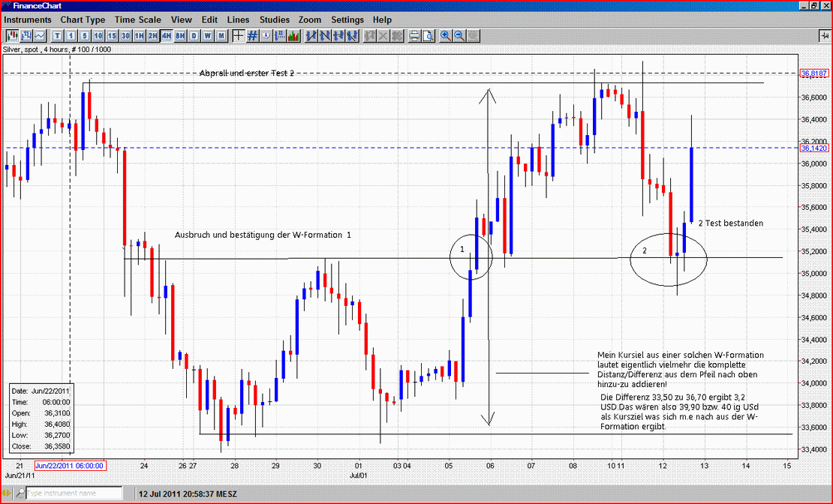Select the line chart type icon
Image resolution: width=833 pixels, height=504 pixels.
(x=40, y=35)
